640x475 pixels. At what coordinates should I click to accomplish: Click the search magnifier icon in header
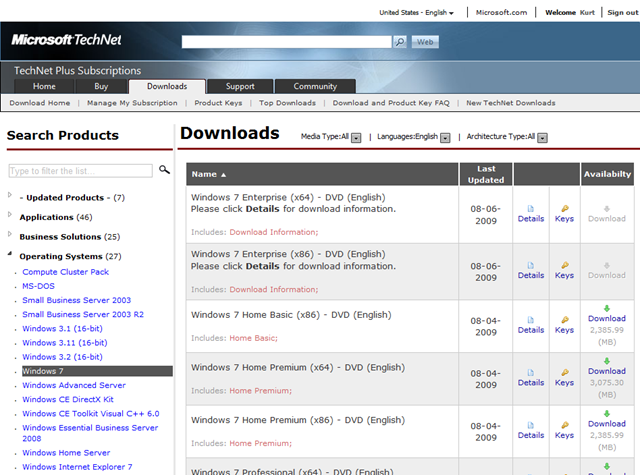(x=400, y=42)
